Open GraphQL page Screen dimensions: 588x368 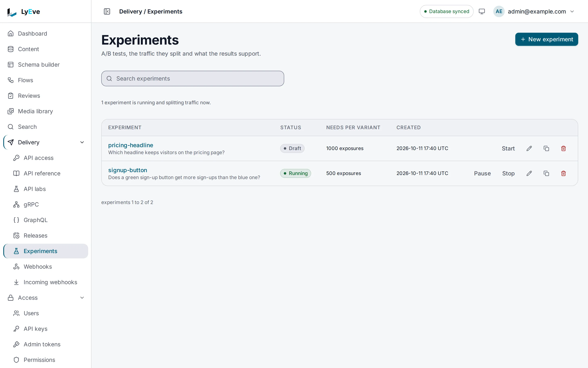(x=46, y=220)
